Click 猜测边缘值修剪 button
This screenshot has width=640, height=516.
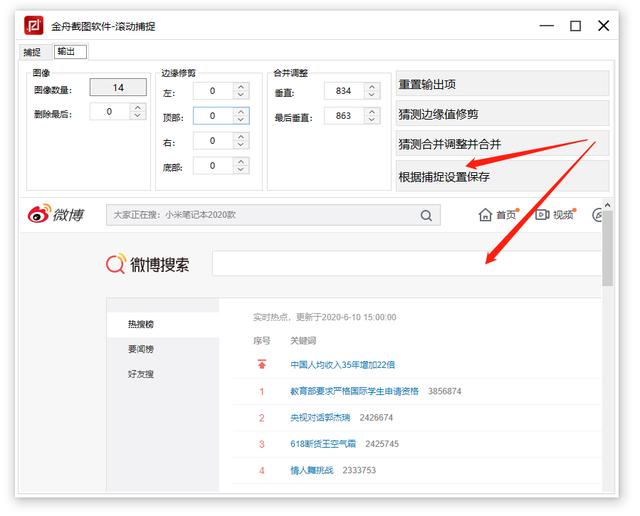(x=502, y=114)
